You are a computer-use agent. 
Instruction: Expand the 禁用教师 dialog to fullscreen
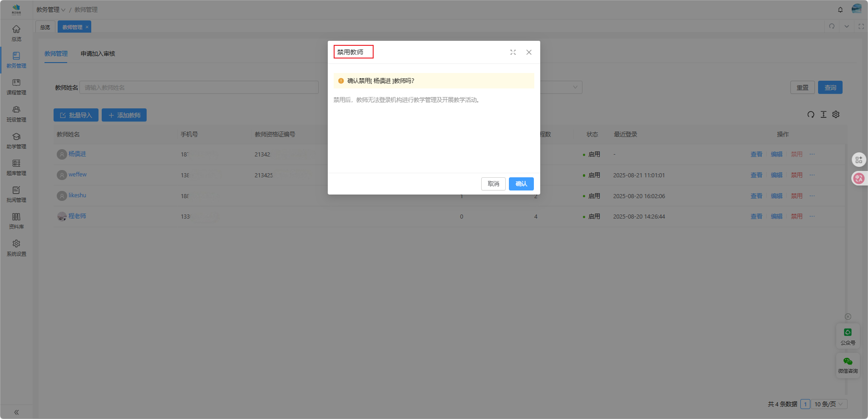(x=513, y=52)
